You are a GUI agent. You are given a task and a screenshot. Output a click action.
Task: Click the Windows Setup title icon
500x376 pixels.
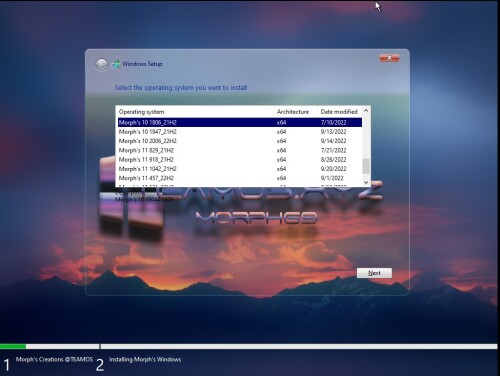116,64
